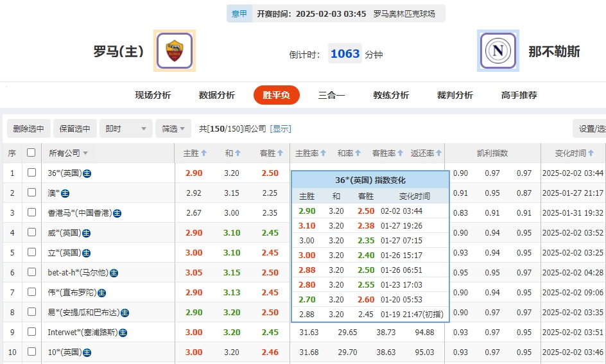Image resolution: width=606 pixels, height=364 pixels.
Task: Open the 三合一 tab
Action: click(x=331, y=95)
